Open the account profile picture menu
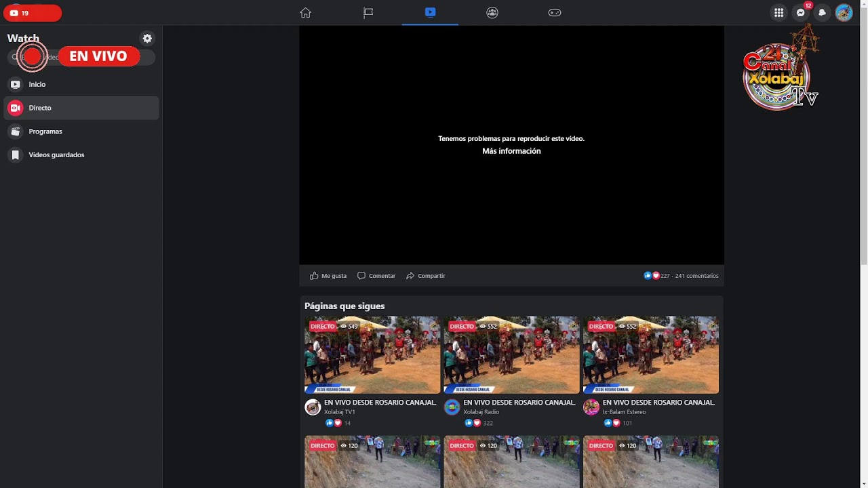Screen dimensions: 868x488 coord(844,13)
